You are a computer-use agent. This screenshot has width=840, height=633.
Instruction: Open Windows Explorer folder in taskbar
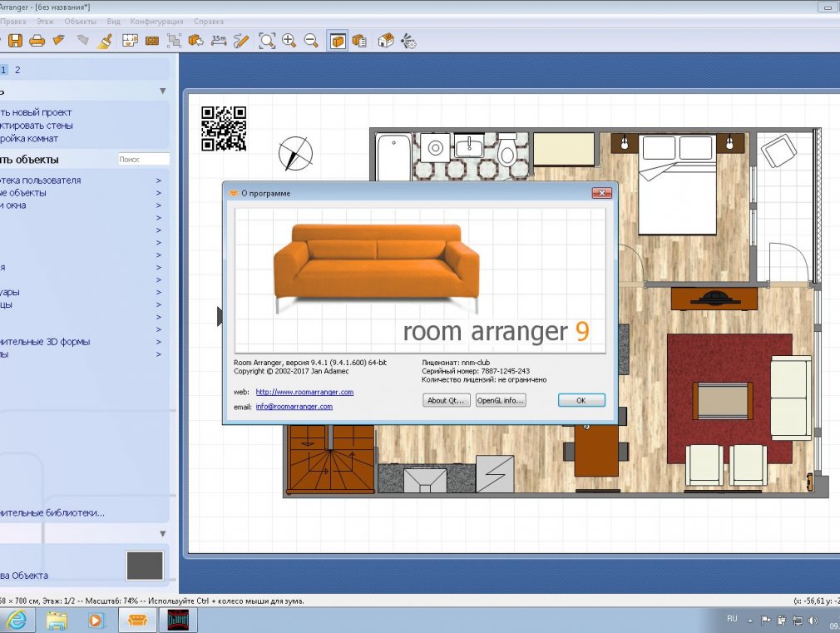pyautogui.click(x=57, y=621)
